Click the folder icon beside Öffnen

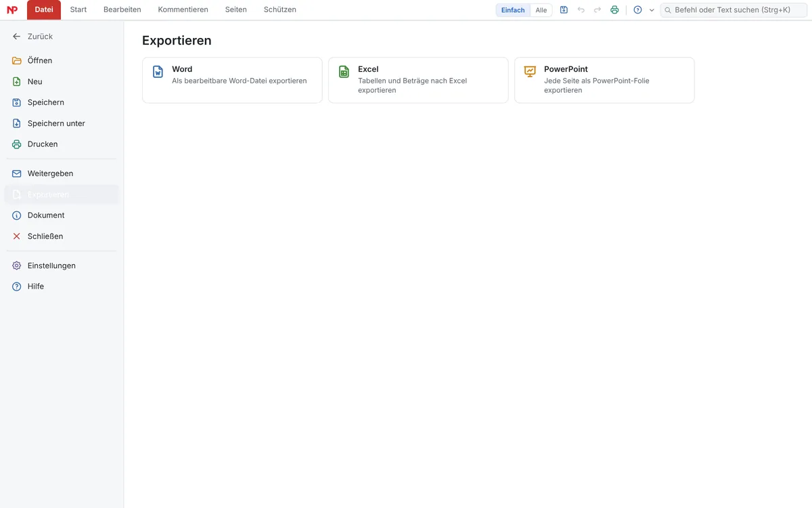pyautogui.click(x=17, y=61)
